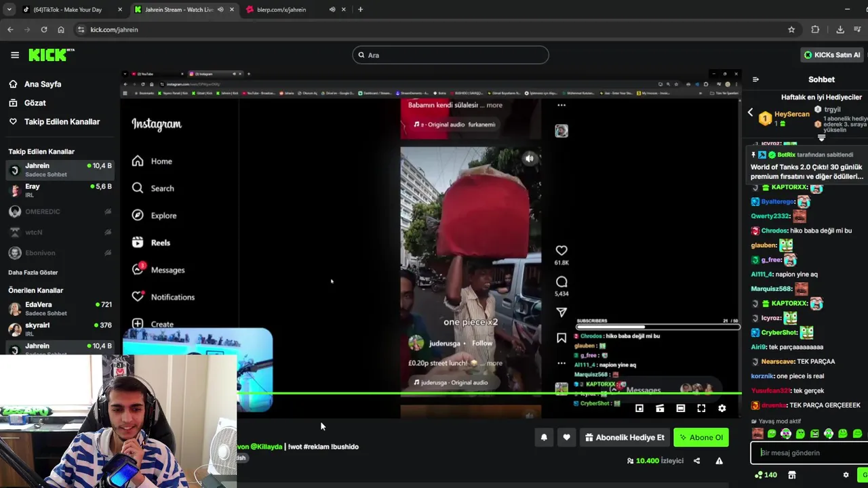
Task: Open browser downloads icon
Action: 840,30
